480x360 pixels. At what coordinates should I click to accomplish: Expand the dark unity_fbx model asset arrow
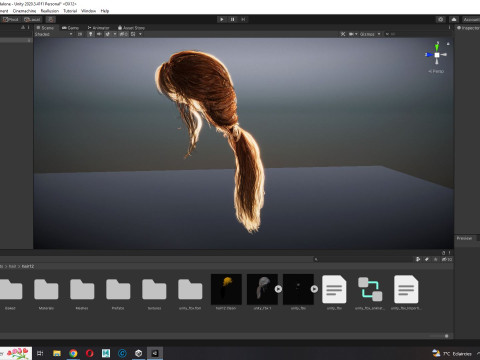(314, 289)
